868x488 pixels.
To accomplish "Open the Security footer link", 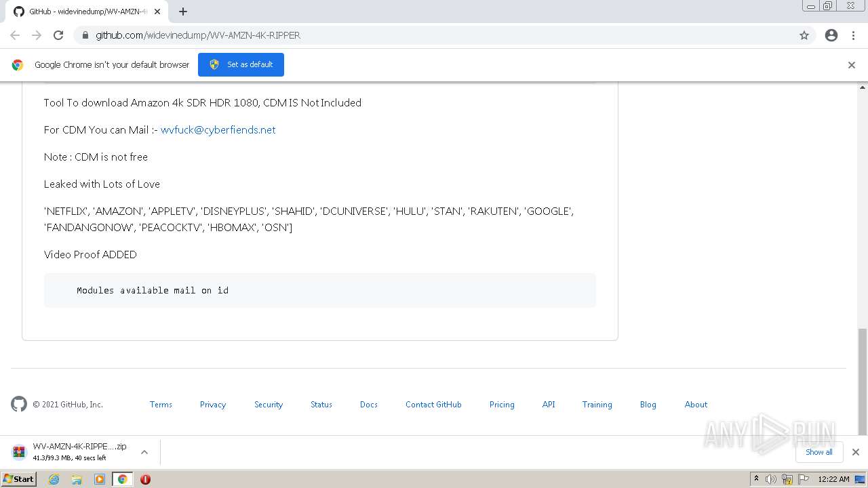I will pyautogui.click(x=269, y=405).
